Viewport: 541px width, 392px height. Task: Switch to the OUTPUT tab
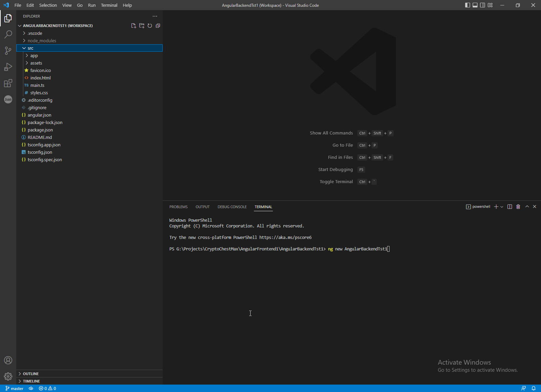(x=203, y=207)
